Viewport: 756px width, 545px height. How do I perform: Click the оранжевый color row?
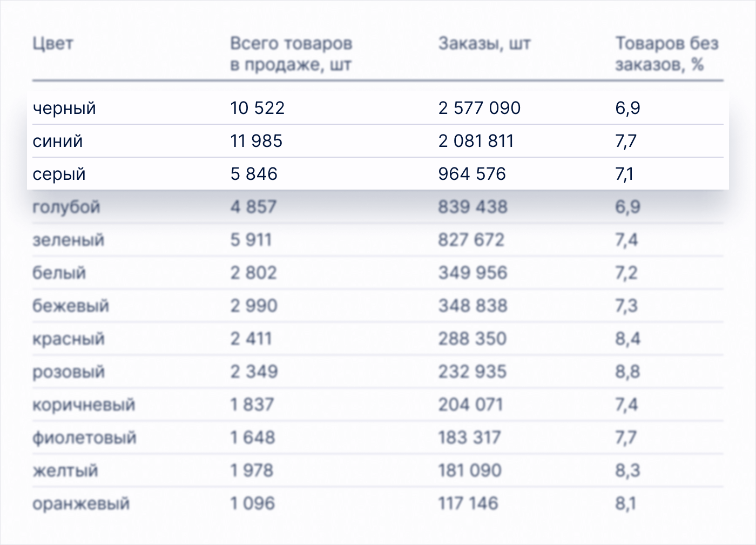[x=81, y=503]
